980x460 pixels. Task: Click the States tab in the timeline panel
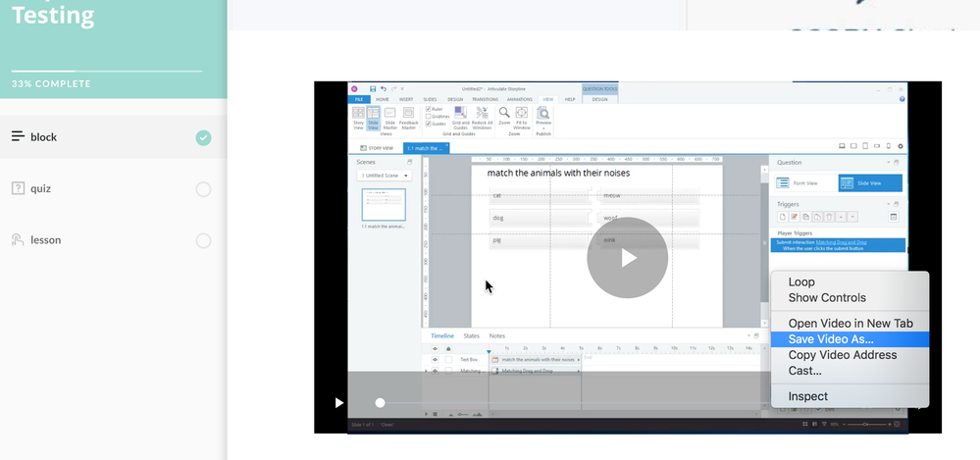[471, 335]
